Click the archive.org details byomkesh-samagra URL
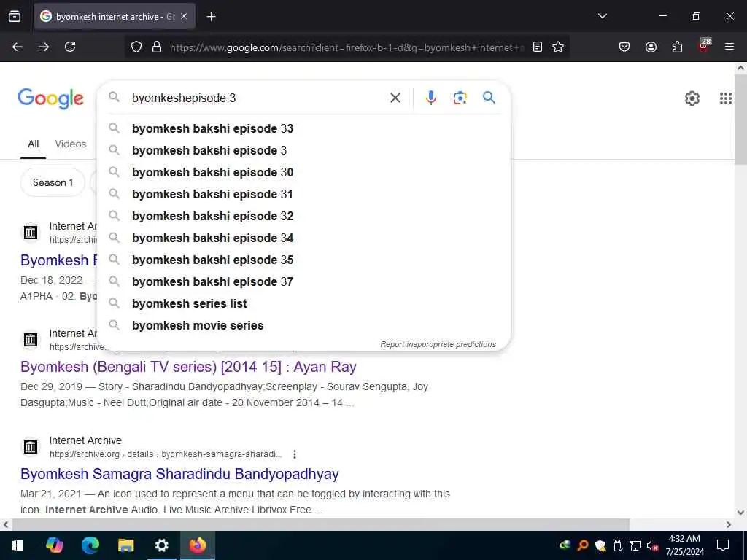The image size is (747, 560). click(166, 454)
